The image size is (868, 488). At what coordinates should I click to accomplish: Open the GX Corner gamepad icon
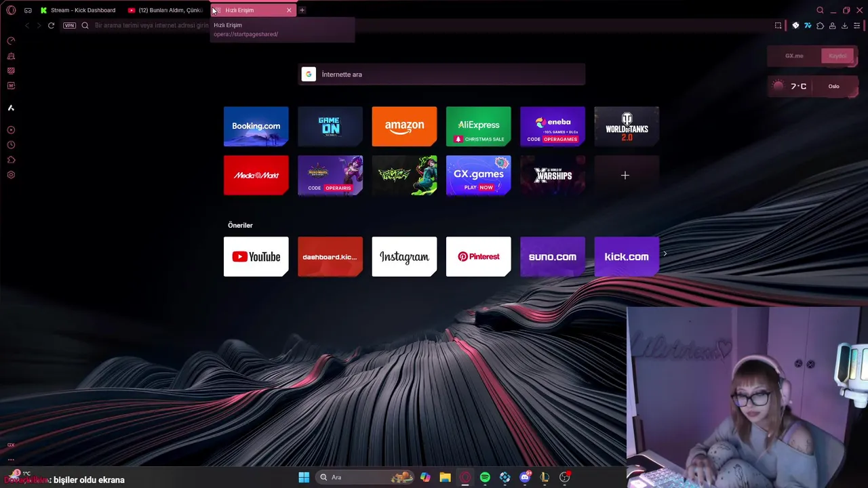tap(28, 10)
